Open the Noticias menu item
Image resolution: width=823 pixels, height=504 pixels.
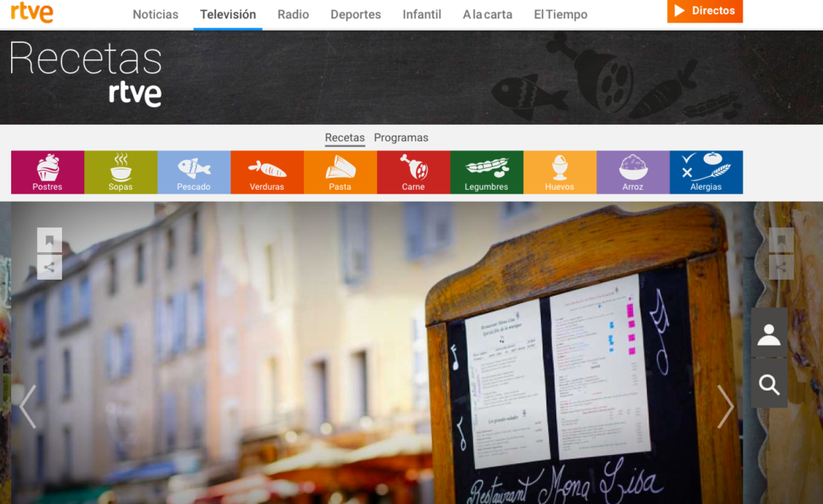click(156, 14)
